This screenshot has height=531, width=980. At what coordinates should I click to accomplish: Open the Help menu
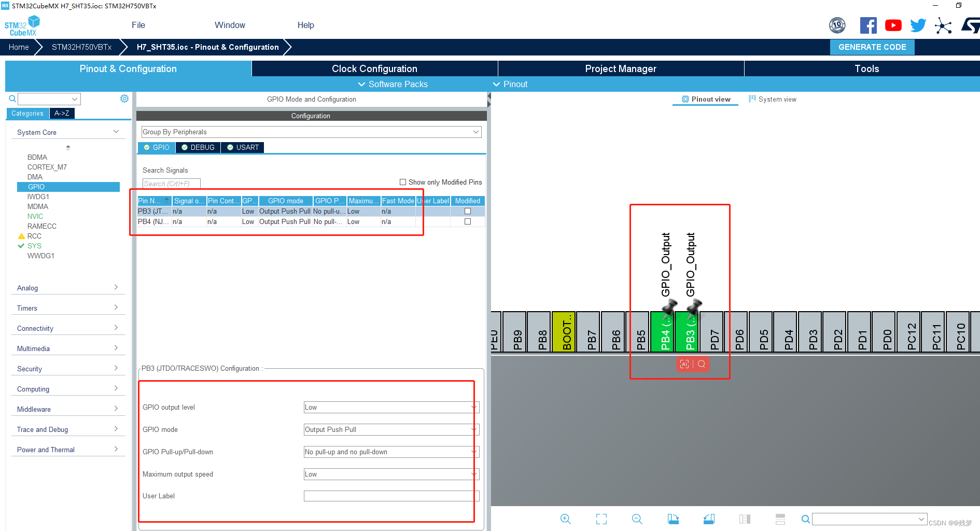(306, 25)
